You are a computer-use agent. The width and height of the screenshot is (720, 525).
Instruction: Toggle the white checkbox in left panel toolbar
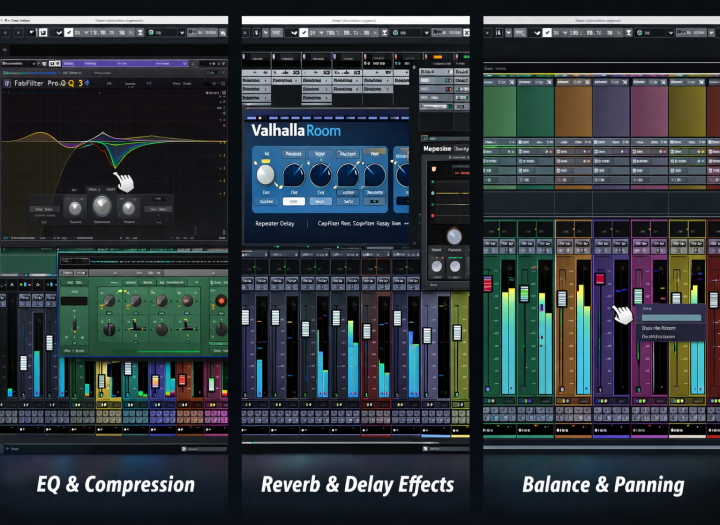coord(68,33)
